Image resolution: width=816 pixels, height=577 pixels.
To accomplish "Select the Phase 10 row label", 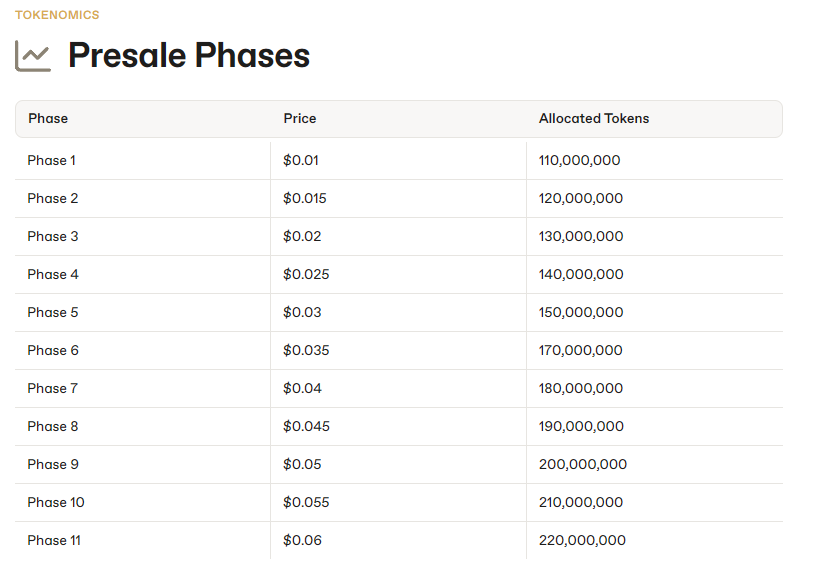I will 56,502.
